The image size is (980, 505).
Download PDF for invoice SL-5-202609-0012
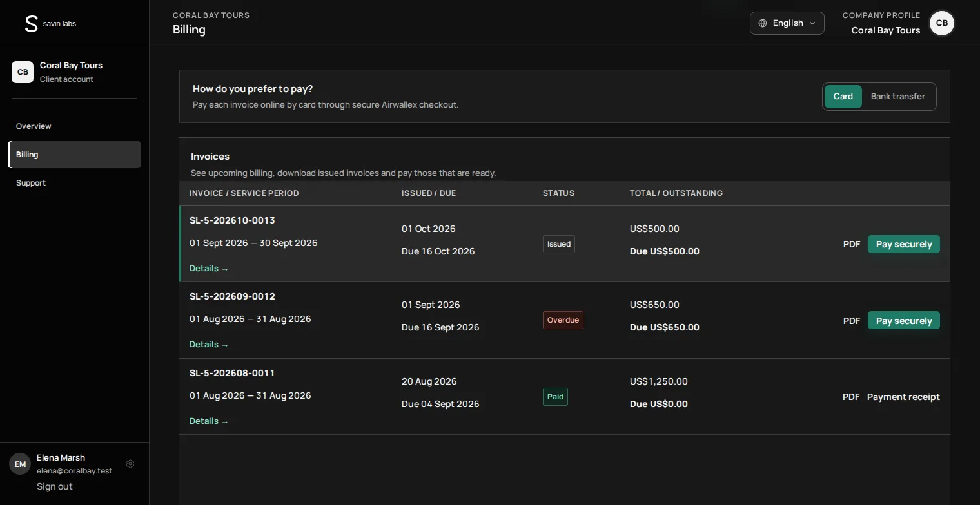pos(852,321)
